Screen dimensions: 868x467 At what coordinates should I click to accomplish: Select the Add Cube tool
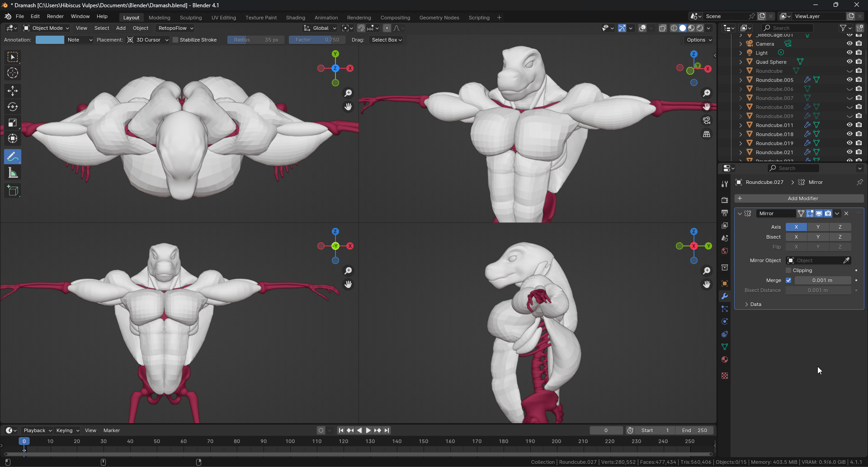(13, 191)
